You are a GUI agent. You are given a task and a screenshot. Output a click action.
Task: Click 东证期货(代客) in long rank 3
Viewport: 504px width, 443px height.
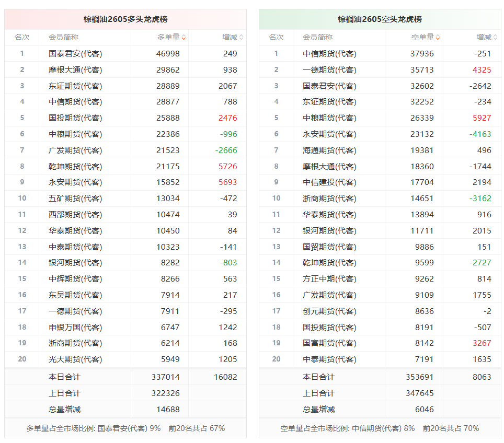[75, 86]
